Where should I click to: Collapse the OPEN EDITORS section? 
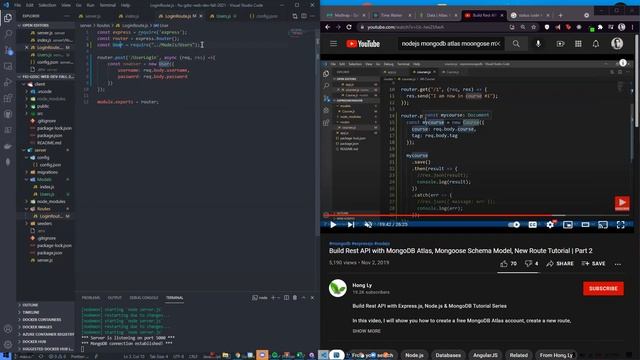(46, 25)
